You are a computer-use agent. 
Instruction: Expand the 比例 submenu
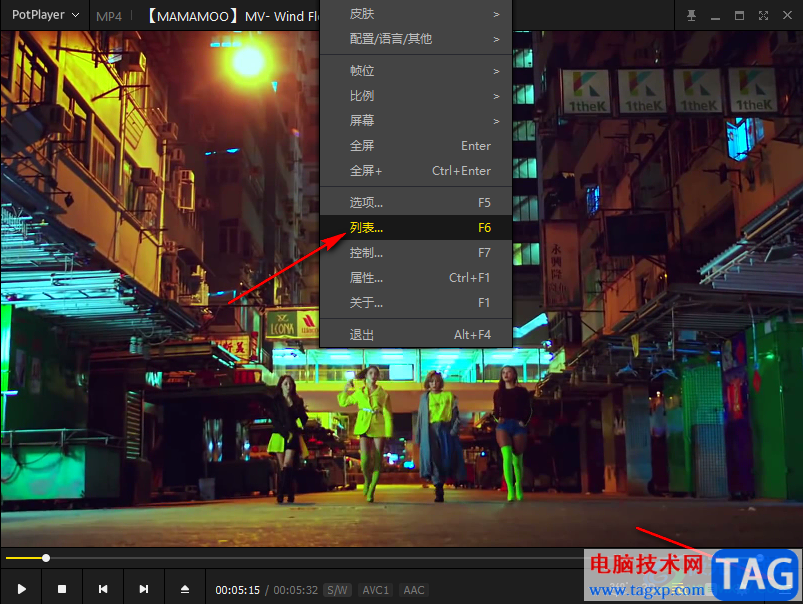(x=416, y=96)
